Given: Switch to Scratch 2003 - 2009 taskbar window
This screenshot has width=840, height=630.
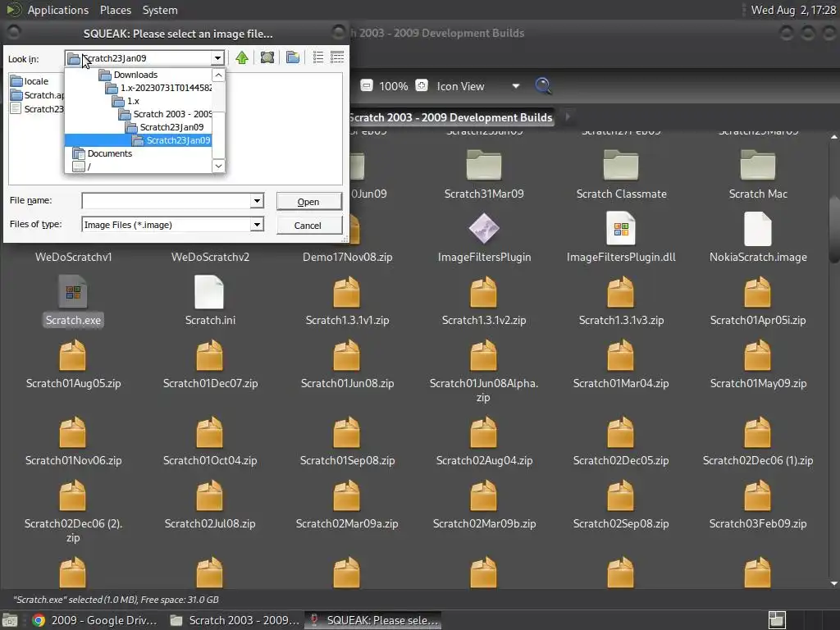Looking at the screenshot, I should 235,620.
